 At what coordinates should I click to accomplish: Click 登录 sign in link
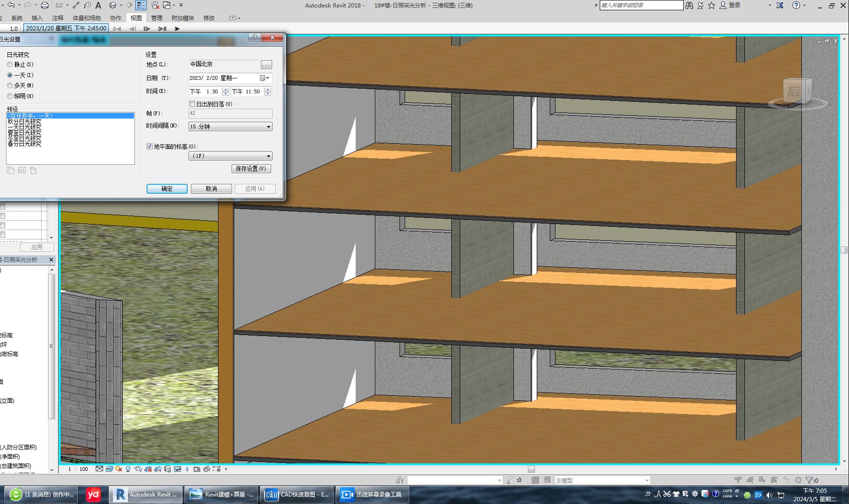click(735, 5)
